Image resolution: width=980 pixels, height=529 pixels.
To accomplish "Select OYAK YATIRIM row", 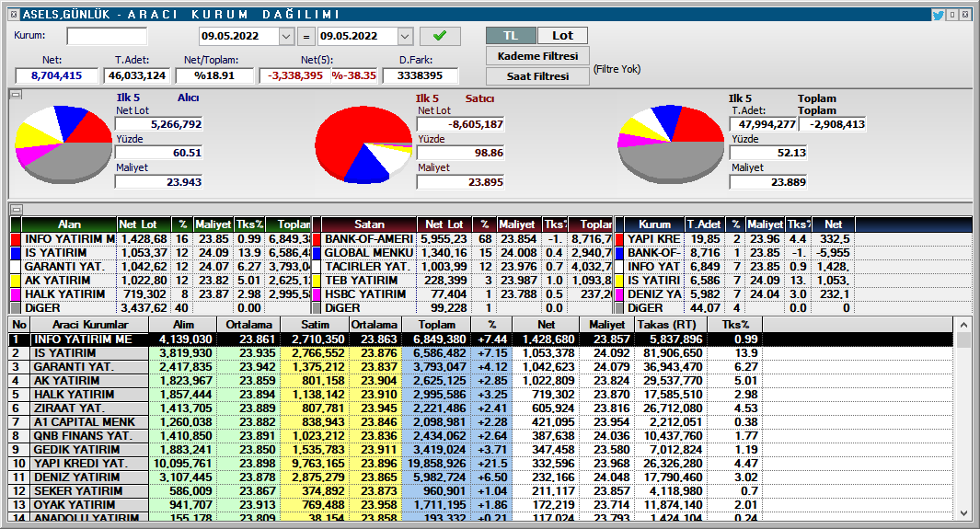I will (481, 505).
